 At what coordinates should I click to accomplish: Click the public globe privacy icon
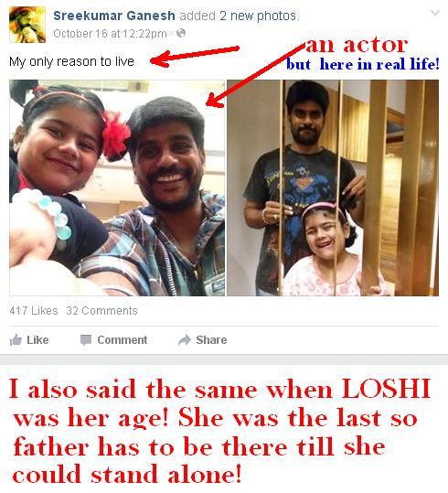coord(181,33)
